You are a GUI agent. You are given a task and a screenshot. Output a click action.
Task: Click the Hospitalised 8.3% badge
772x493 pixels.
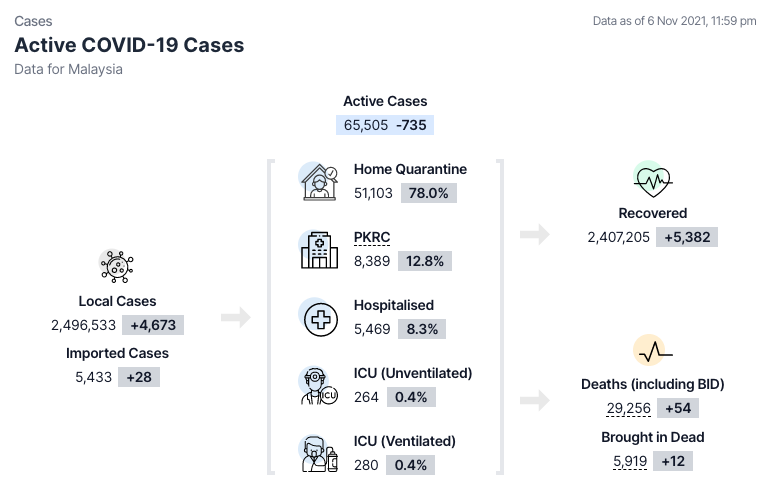(x=423, y=329)
